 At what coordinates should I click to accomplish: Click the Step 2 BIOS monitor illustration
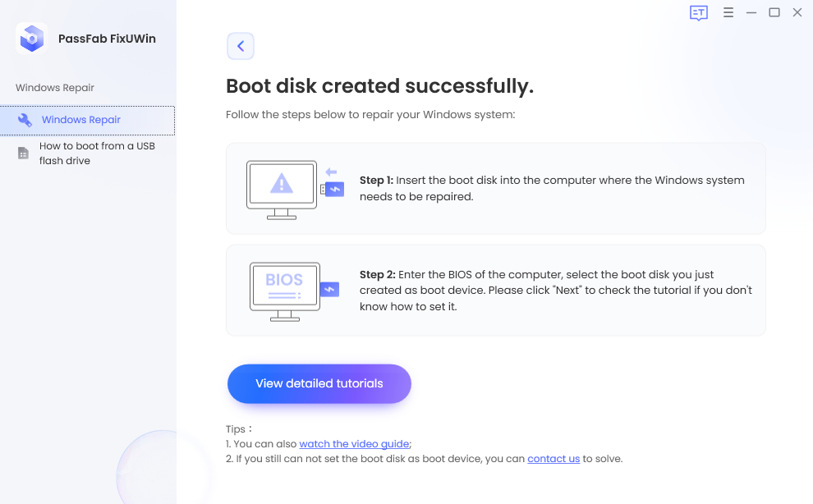(295, 291)
